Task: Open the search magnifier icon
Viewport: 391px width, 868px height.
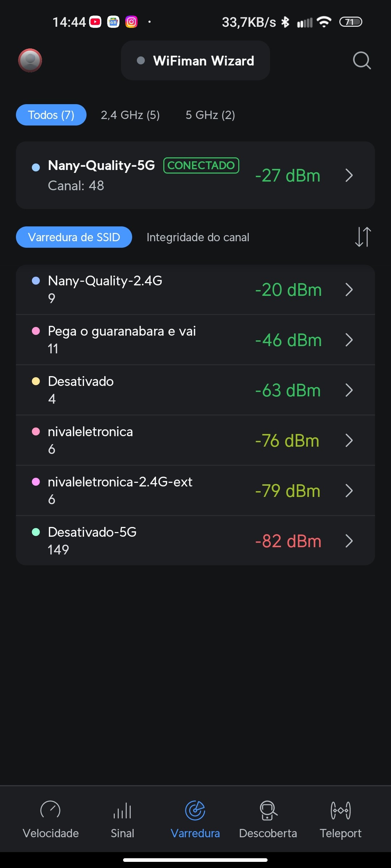Action: point(362,60)
